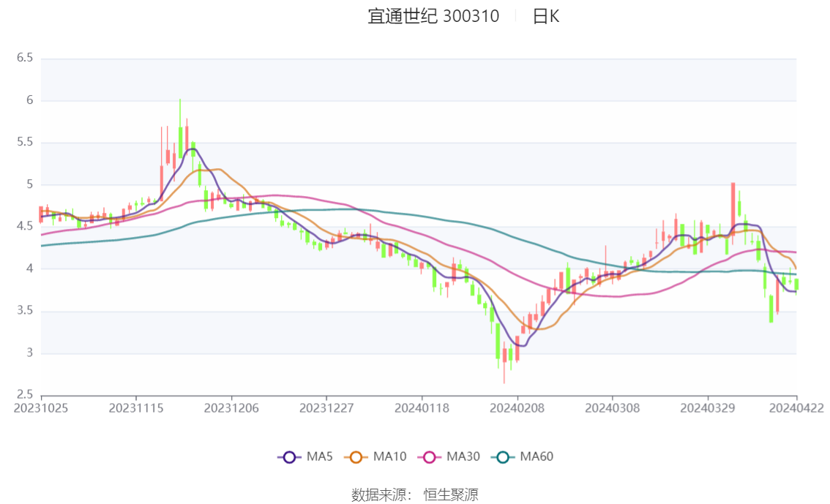Select the 20240208 date axis label

[517, 409]
